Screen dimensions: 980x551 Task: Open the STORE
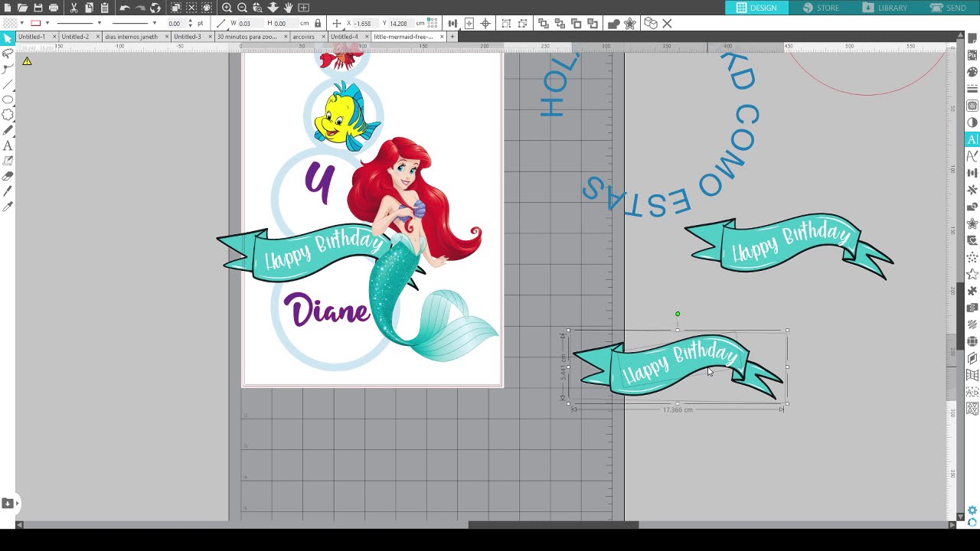(822, 8)
